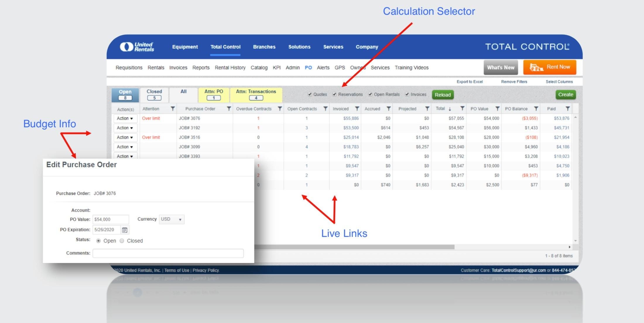Open the Currency USD dropdown
Viewport: 644px width, 323px height.
point(172,219)
